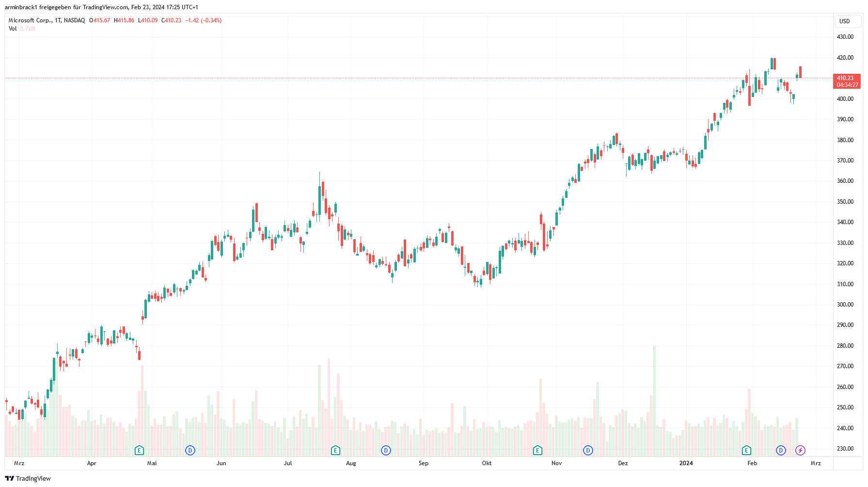Click the Jun label on time axis

click(x=221, y=463)
